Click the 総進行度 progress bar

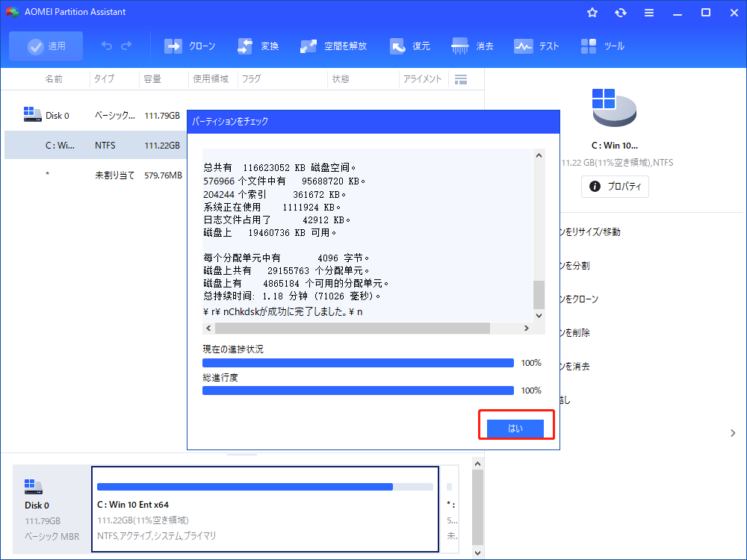(x=358, y=391)
